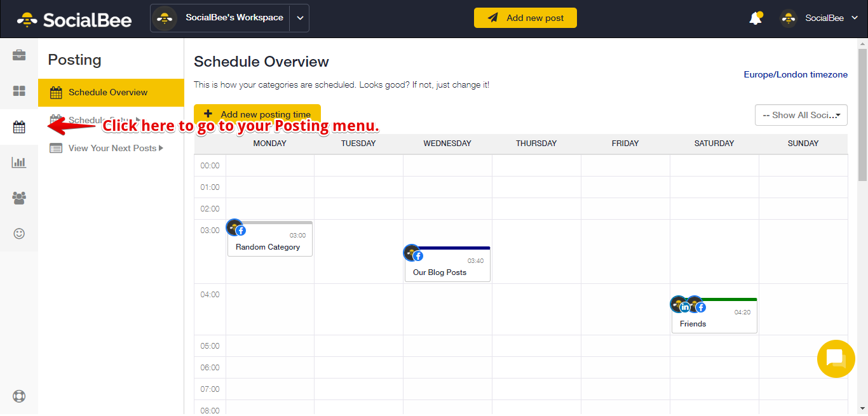The height and width of the screenshot is (416, 868).
Task: Open the briefcase icon in left sidebar
Action: pos(19,55)
